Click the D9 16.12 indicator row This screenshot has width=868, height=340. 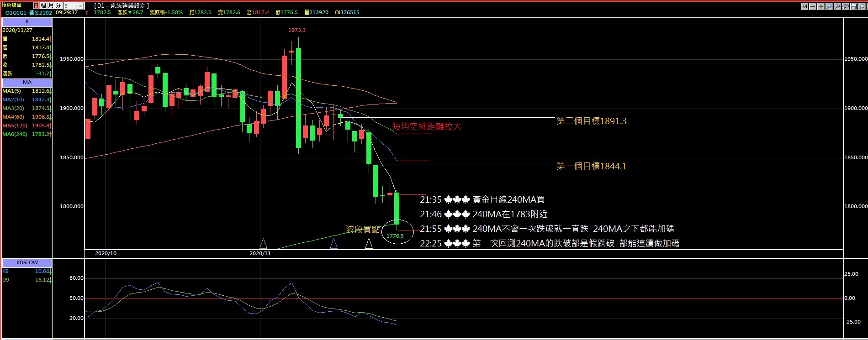point(27,280)
